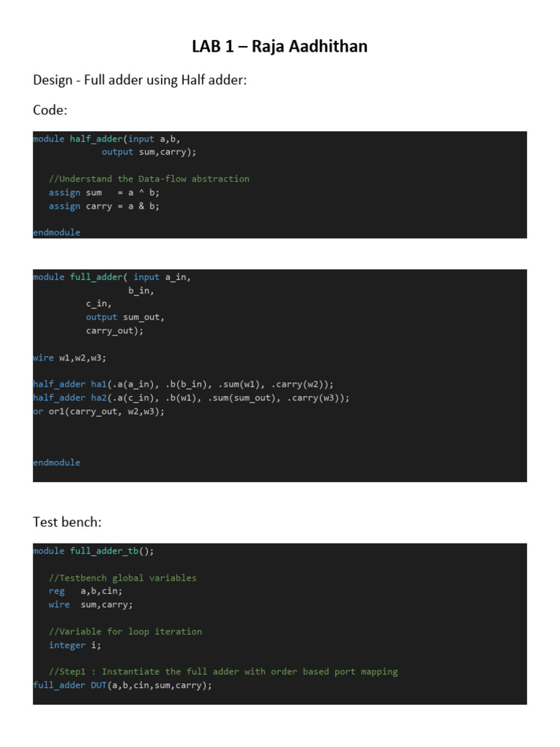
Task: Click the half_adder ha2 instantiation line
Action: pos(191,398)
